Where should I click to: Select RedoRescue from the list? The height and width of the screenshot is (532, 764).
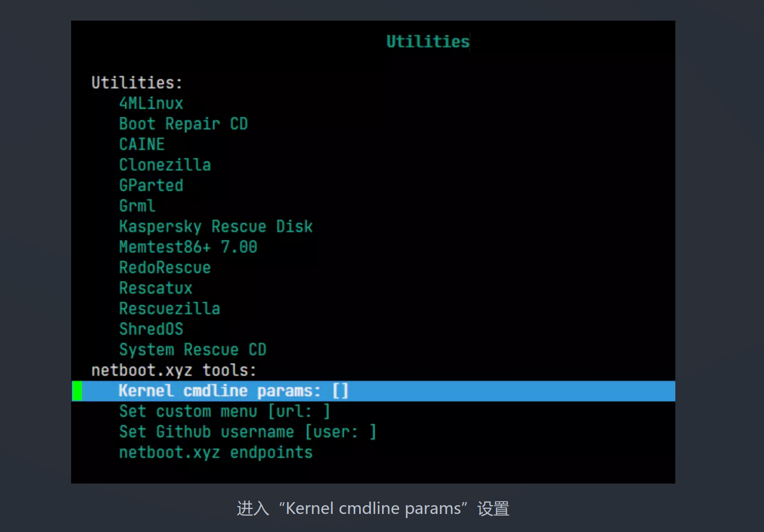click(165, 268)
